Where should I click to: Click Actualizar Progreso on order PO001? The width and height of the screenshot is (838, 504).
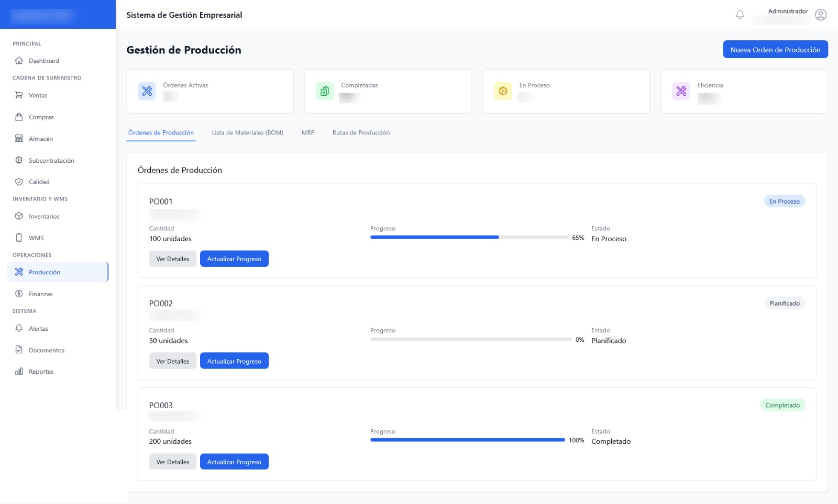(x=234, y=259)
